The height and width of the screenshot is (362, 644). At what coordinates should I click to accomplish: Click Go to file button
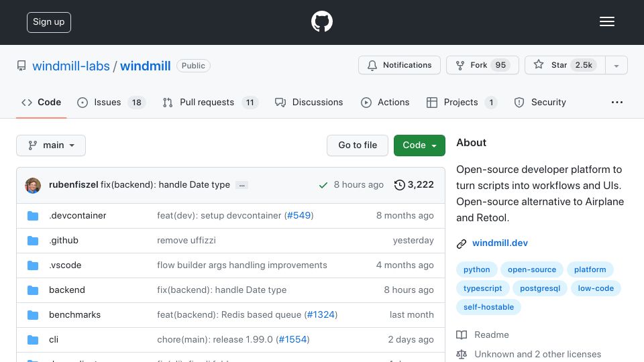(358, 145)
